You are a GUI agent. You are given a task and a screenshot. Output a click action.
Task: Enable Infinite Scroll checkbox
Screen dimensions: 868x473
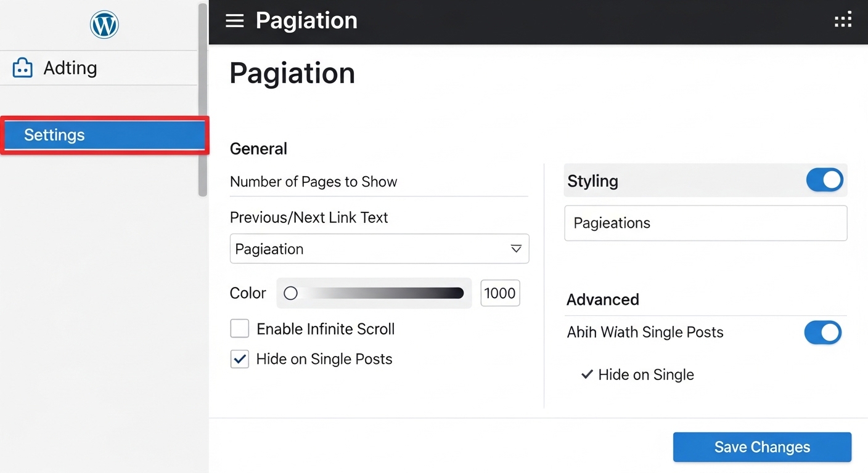click(x=239, y=329)
